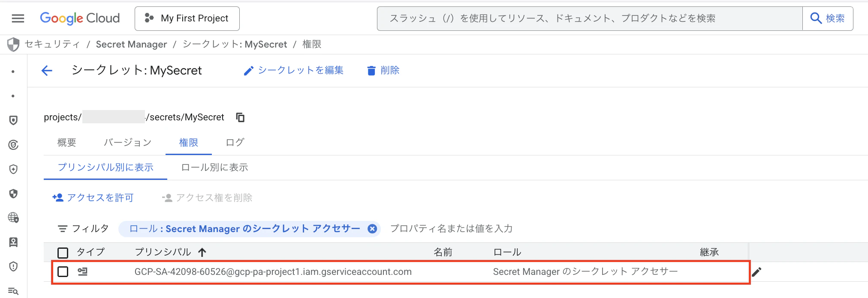Open セキュリティ breadcrumb link
The image size is (868, 298).
click(52, 44)
